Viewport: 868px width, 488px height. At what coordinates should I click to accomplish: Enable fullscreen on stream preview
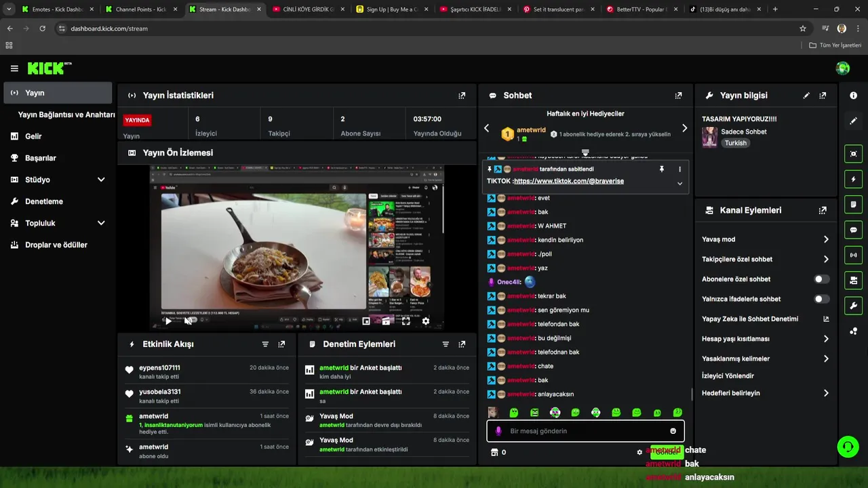[x=406, y=321]
